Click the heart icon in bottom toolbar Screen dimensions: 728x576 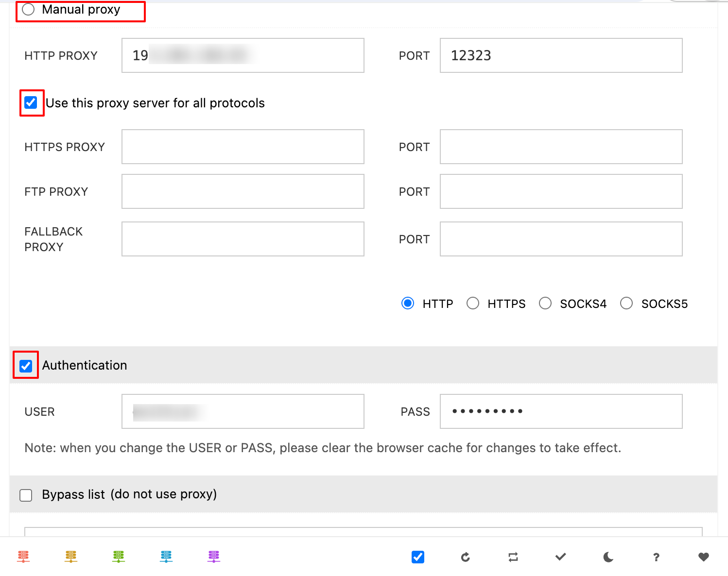[x=703, y=557]
